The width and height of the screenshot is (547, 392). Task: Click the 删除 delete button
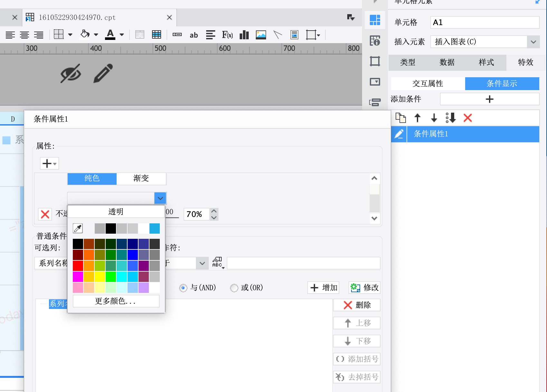pos(357,305)
